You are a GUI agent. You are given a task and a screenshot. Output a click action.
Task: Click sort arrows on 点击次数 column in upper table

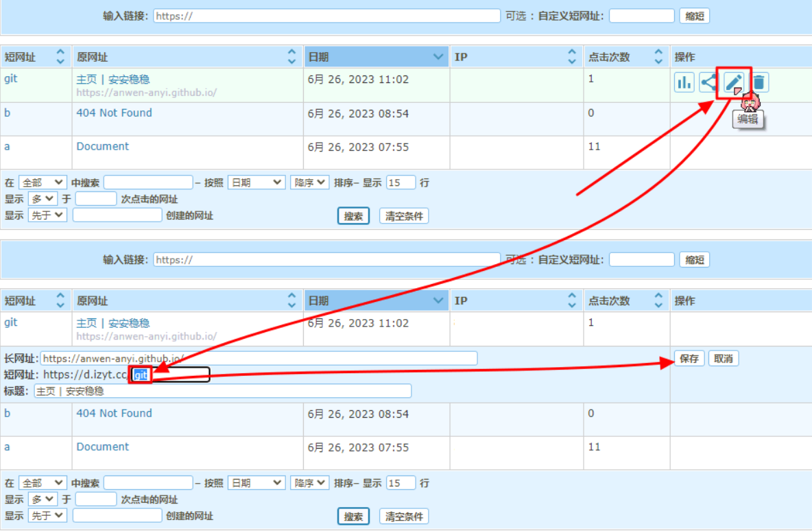[x=658, y=57]
